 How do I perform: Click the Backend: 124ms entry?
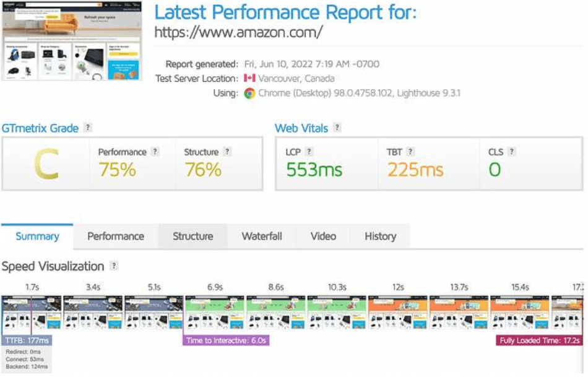pos(27,366)
